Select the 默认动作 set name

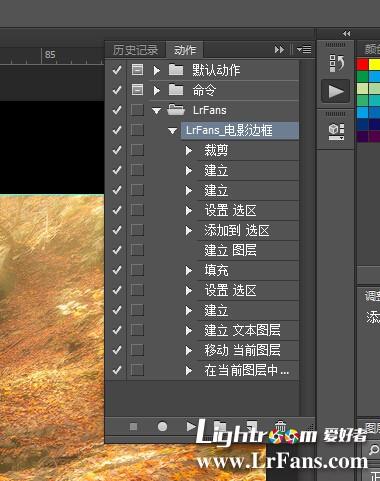pyautogui.click(x=216, y=70)
